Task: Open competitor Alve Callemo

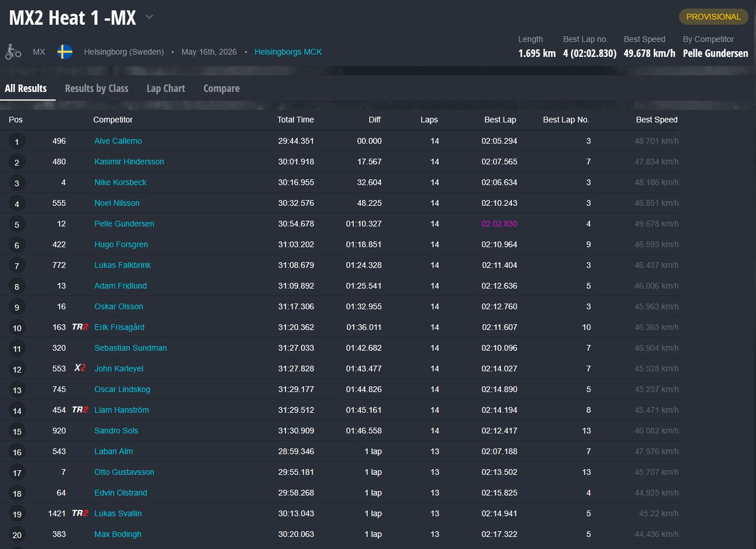Action: tap(118, 141)
